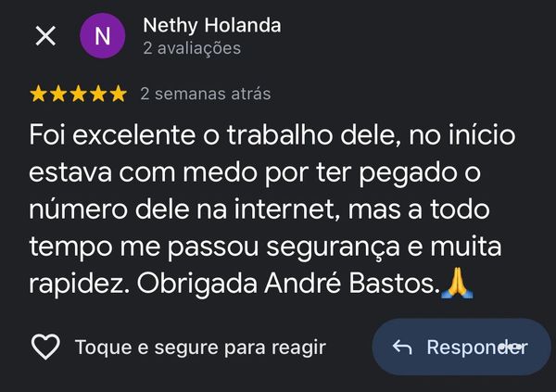Close the review with the X icon

44,36
